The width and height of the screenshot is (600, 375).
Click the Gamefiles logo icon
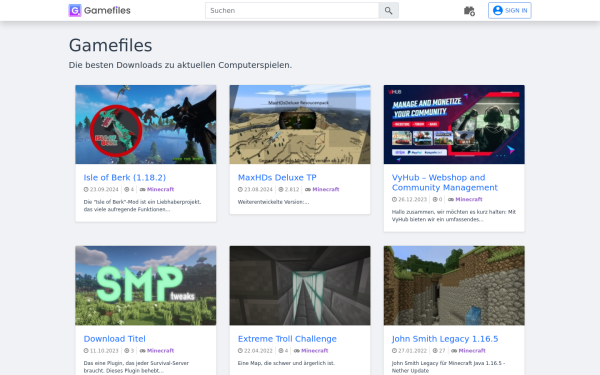tap(75, 10)
